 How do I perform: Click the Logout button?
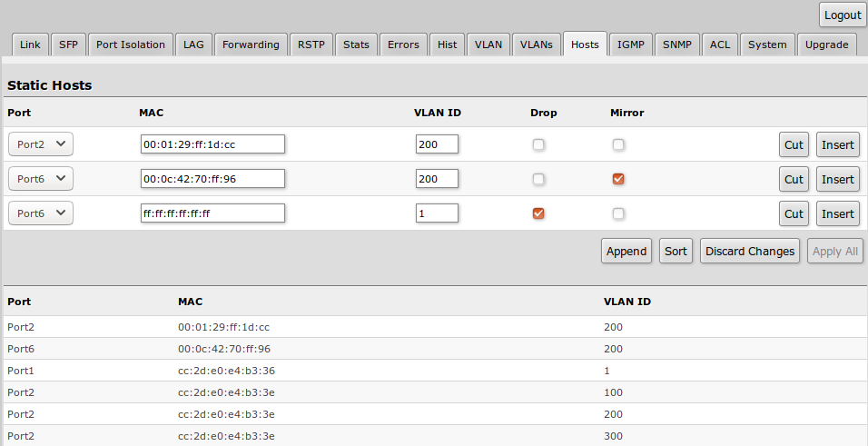coord(842,15)
